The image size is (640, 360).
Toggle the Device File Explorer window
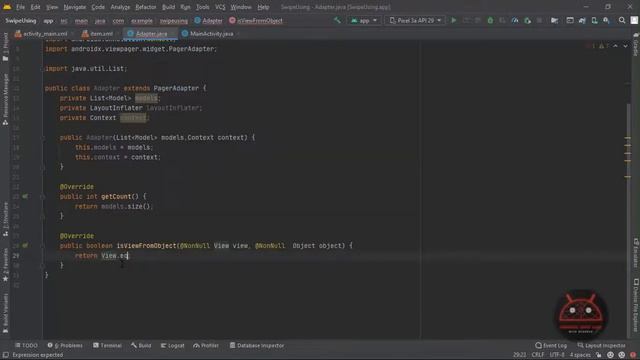[x=636, y=305]
